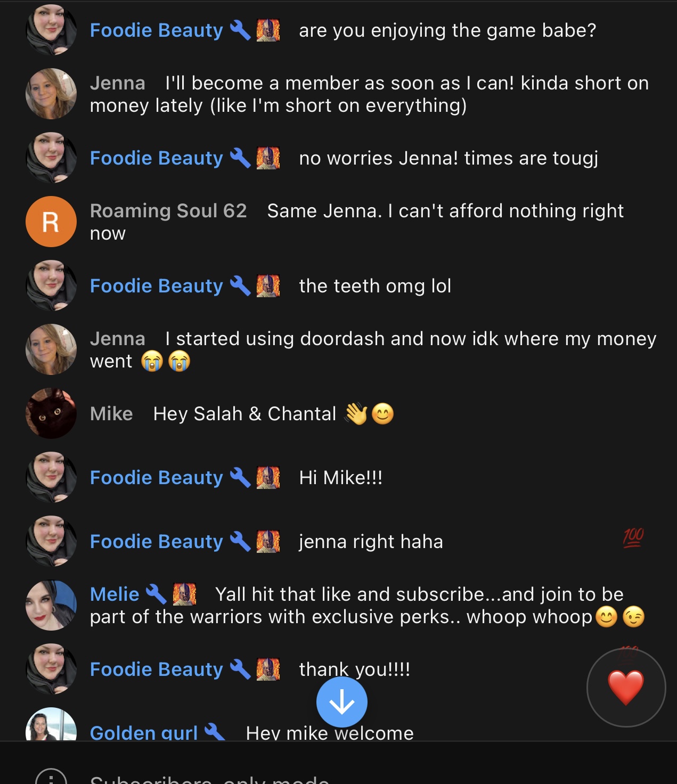Select Jenna's doordash message
This screenshot has height=784, width=677.
[x=373, y=350]
